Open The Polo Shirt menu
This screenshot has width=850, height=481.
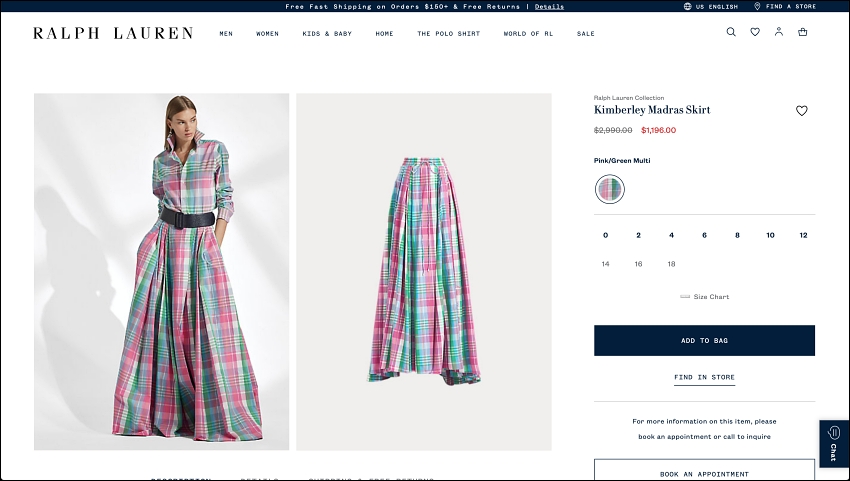coord(448,34)
